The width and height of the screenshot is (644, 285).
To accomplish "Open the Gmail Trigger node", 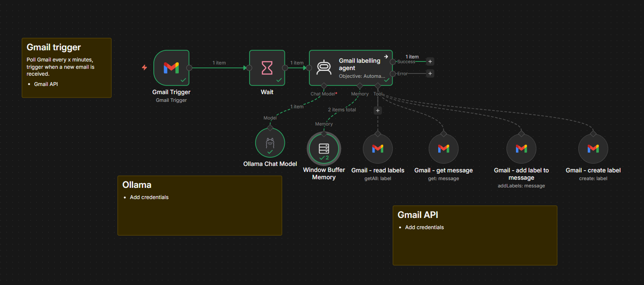I will click(171, 67).
